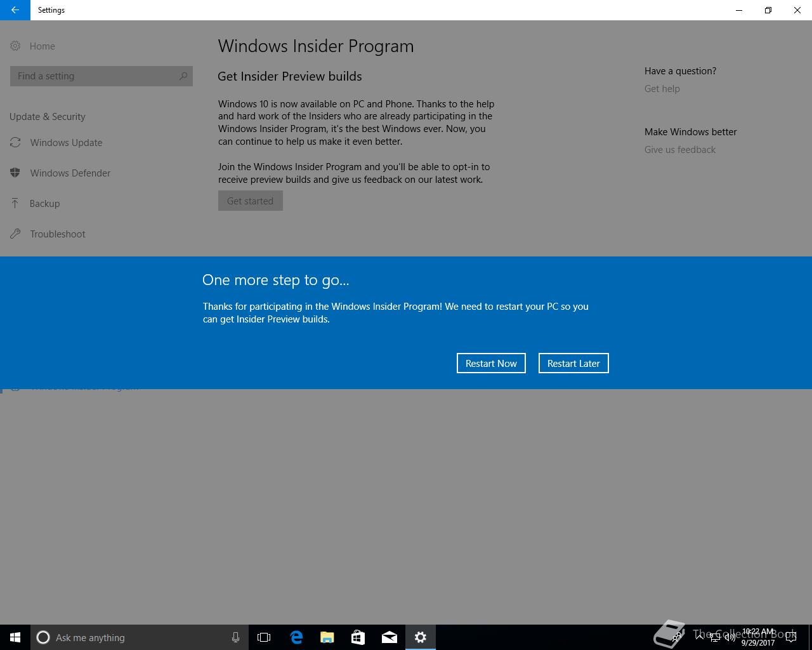
Task: Click the Home gear icon
Action: pos(15,46)
